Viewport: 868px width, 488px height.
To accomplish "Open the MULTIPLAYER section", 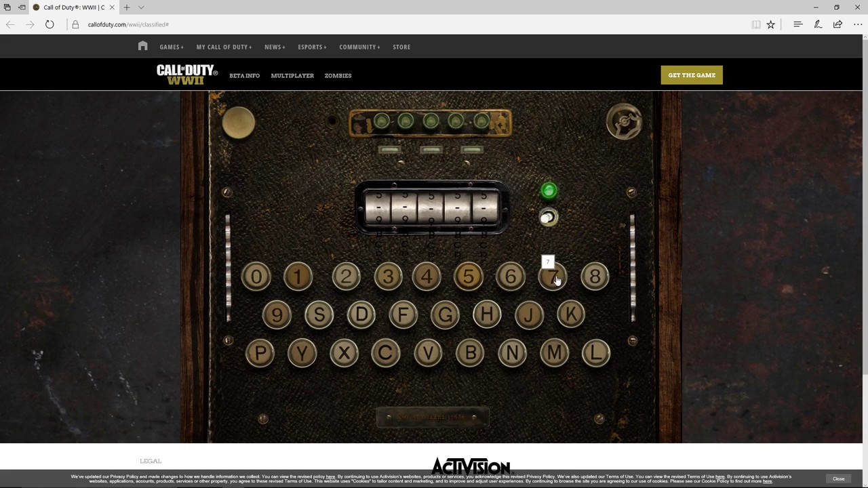I will pos(292,75).
